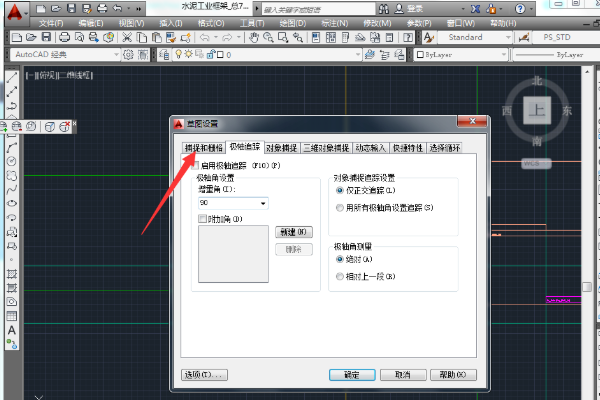The image size is (600, 400).
Task: Select the Multiline Text A tool
Action: click(x=12, y=330)
